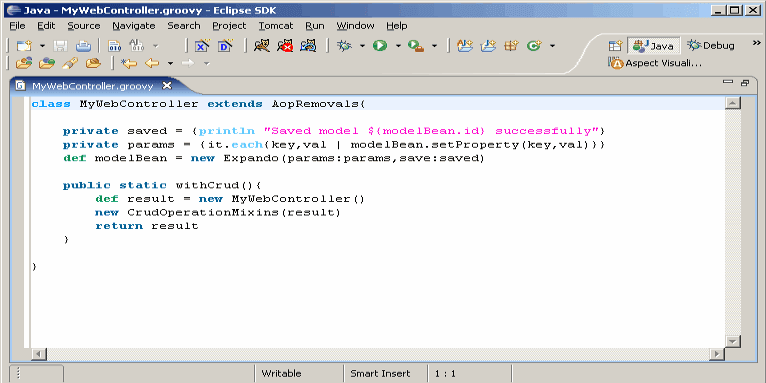Click the editor vertical scrollbar up arrow

[x=733, y=103]
